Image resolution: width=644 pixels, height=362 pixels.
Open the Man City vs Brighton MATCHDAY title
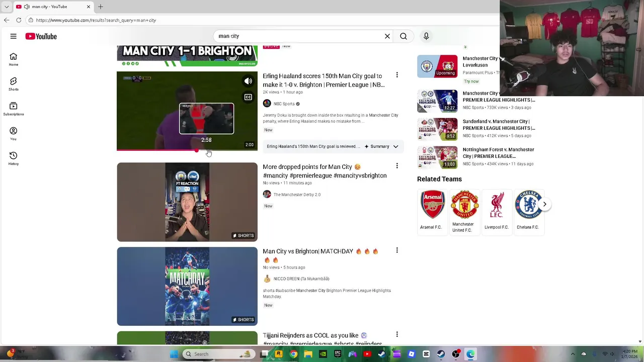pos(320,255)
